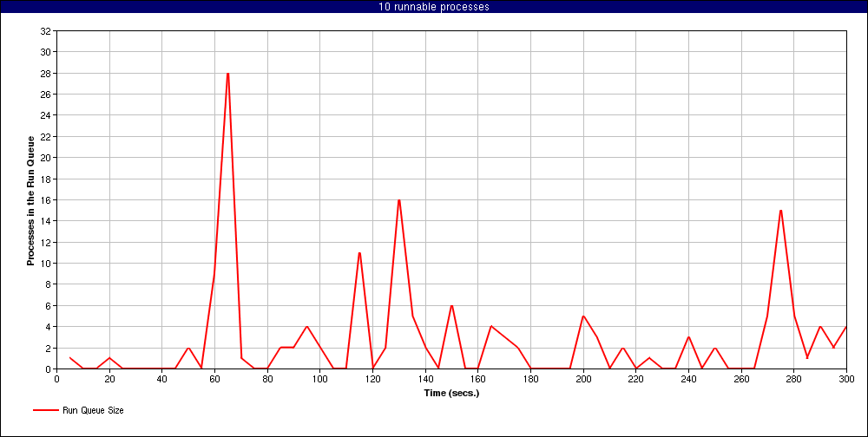Click the y-axis tick label "14"

[45, 221]
